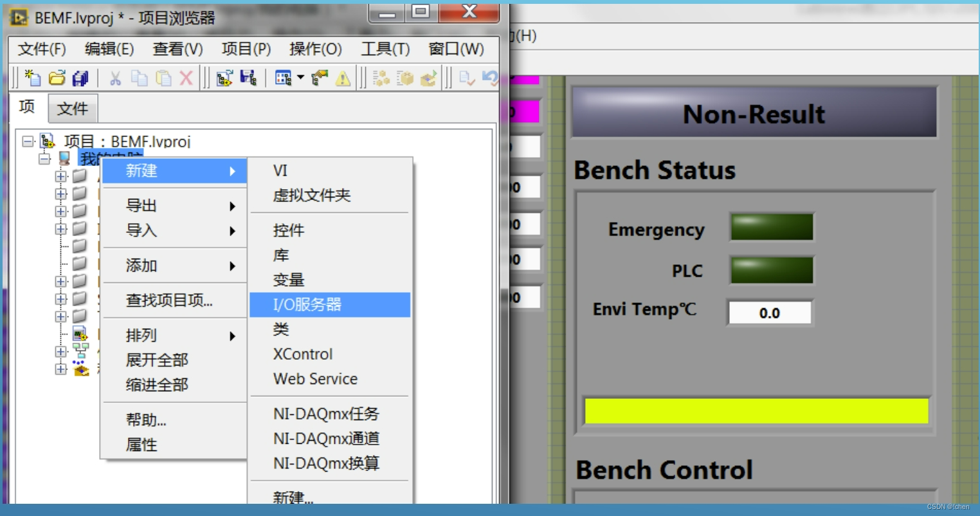Click the VI file icon in tree
This screenshot has height=516, width=980.
tap(80, 333)
